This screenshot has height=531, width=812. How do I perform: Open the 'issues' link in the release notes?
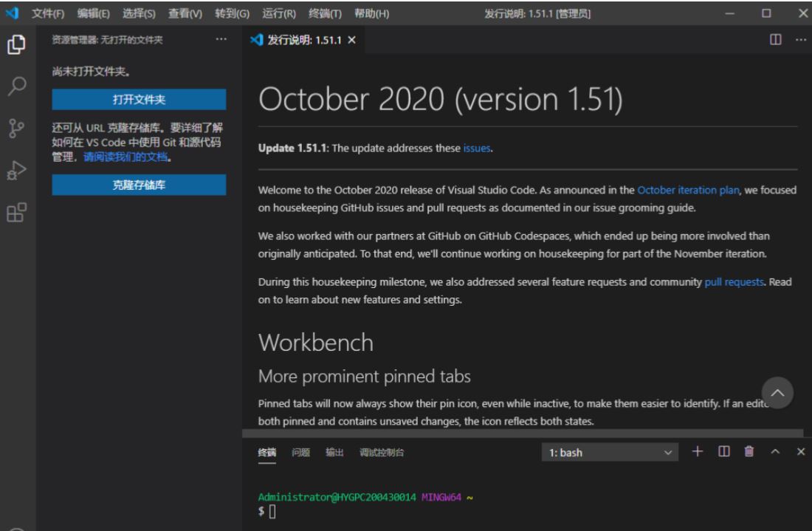point(475,148)
